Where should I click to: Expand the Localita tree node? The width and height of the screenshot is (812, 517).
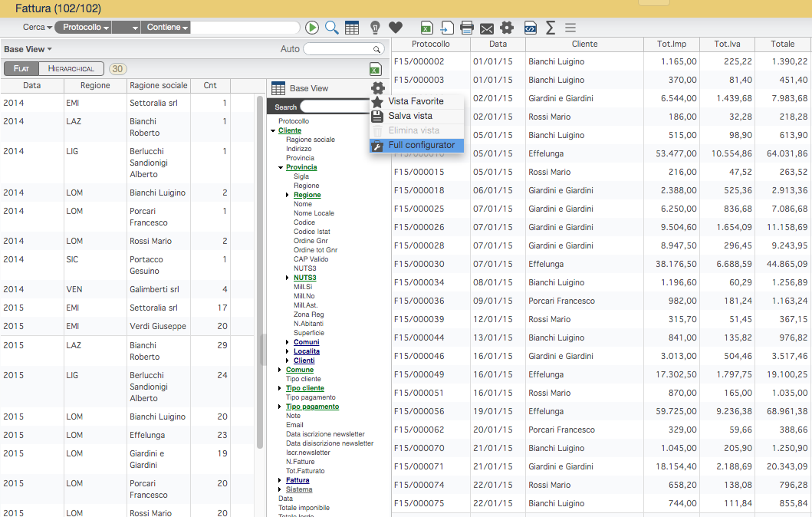click(288, 351)
